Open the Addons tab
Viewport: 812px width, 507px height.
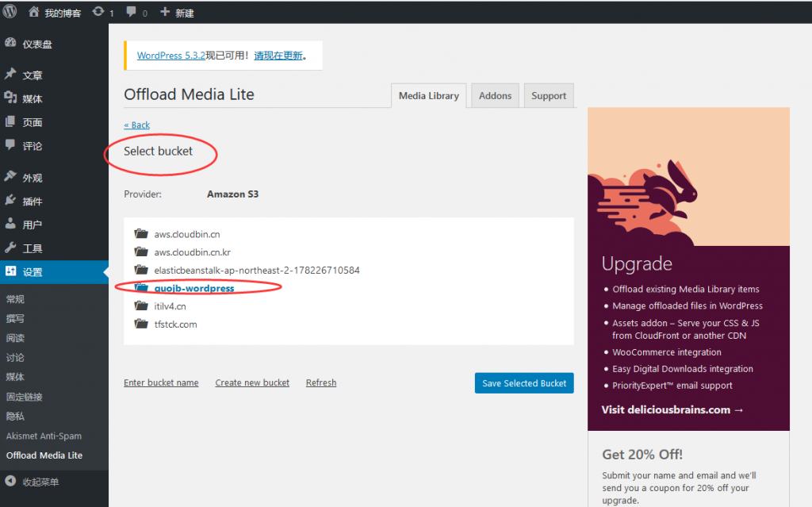pyautogui.click(x=495, y=95)
